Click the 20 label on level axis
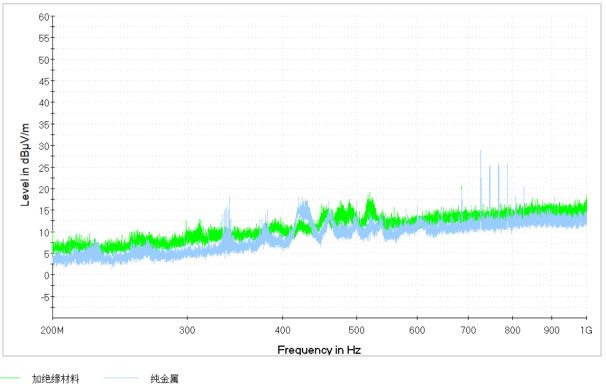This screenshot has height=386, width=606. (x=44, y=189)
